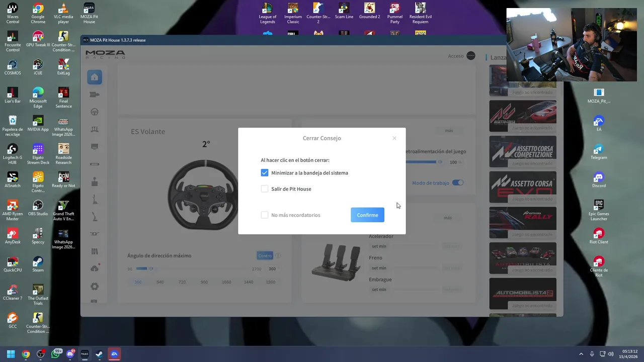Adjust the Ángulo de dirección máximo slider
Image resolution: width=644 pixels, height=362 pixels.
point(192,268)
